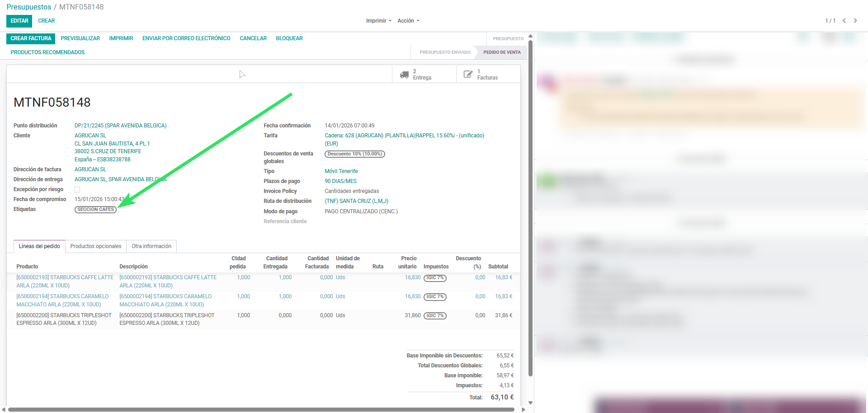
Task: Click the delivery truck Entrega icon
Action: (x=404, y=75)
